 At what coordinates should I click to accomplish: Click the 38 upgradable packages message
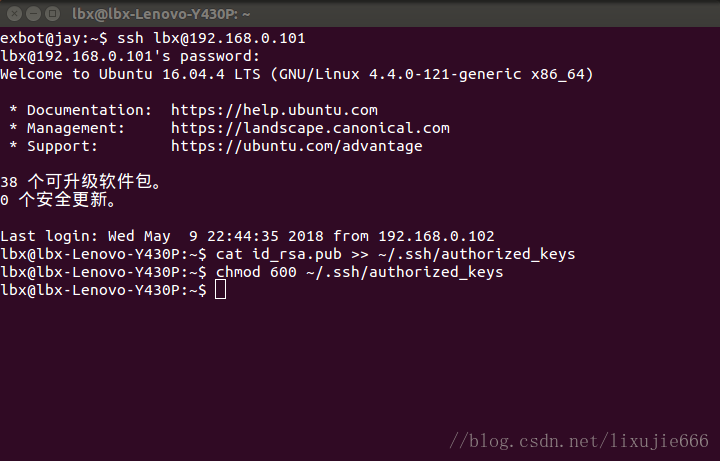(x=81, y=182)
